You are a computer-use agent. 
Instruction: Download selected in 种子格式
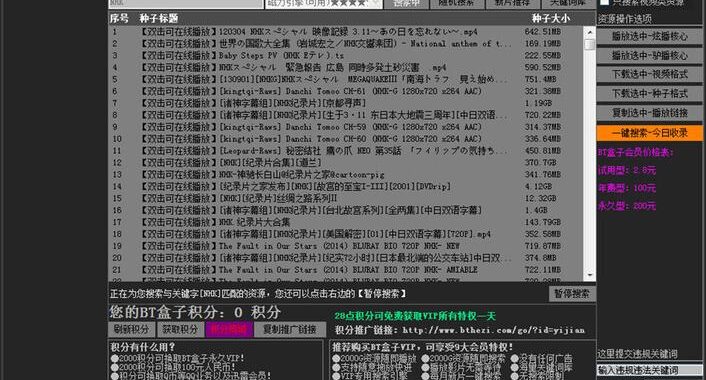[x=649, y=94]
